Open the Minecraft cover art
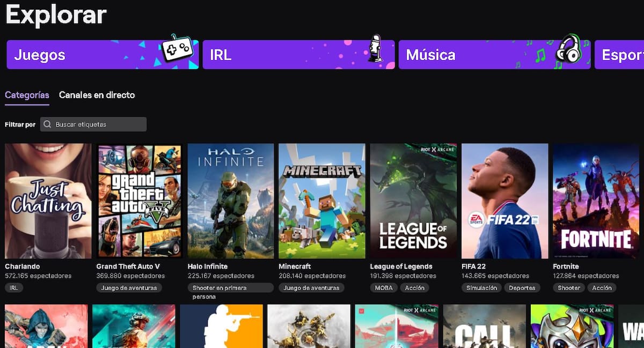This screenshot has height=348, width=644. pos(322,201)
